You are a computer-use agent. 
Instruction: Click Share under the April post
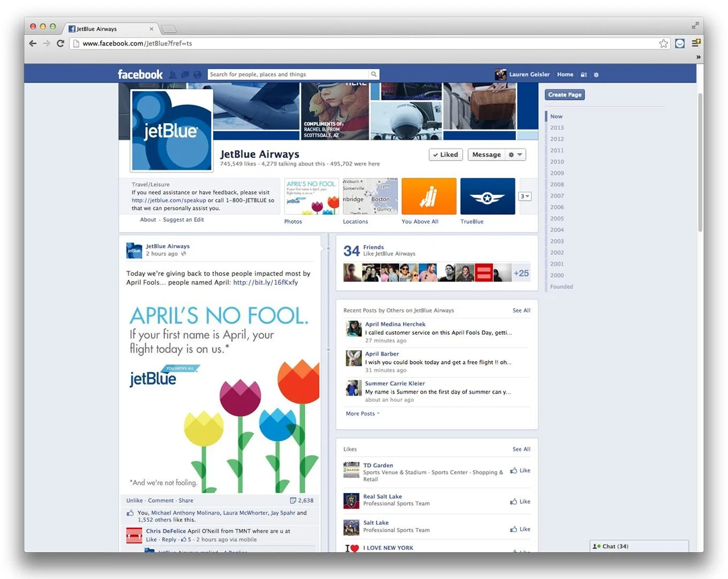[186, 500]
